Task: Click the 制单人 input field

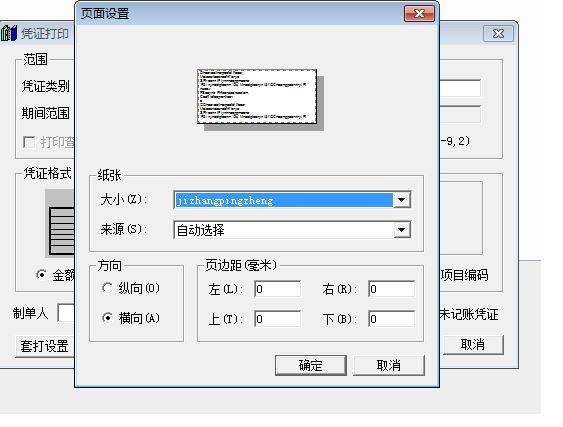Action: pyautogui.click(x=66, y=313)
